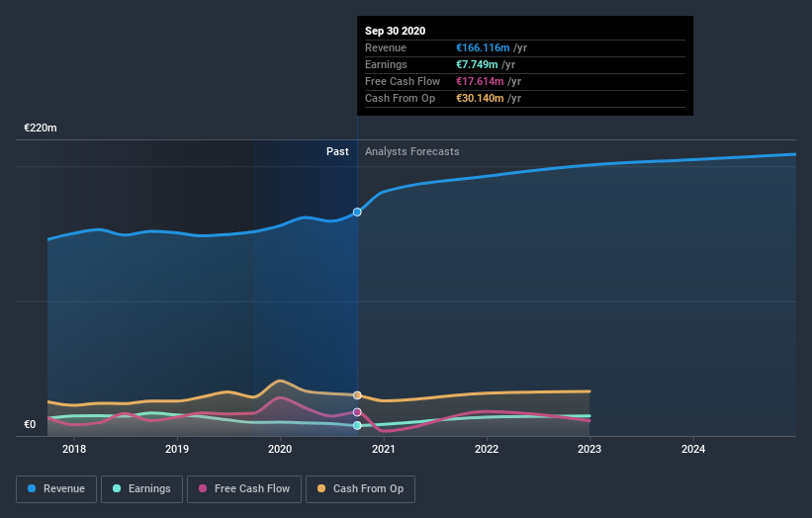
Task: Click the €7.749m earnings value
Action: (x=477, y=64)
